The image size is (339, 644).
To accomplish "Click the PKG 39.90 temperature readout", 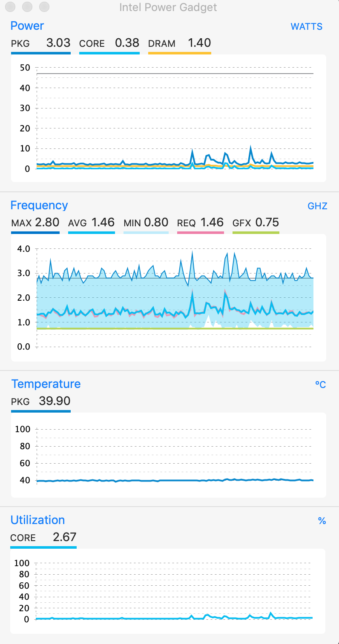I will 41,401.
